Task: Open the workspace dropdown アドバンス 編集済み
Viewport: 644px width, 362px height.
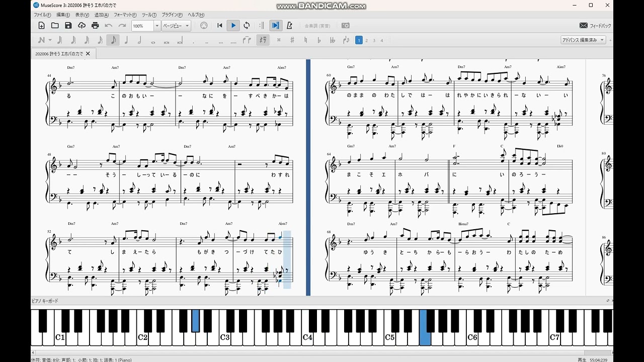Action: (583, 40)
